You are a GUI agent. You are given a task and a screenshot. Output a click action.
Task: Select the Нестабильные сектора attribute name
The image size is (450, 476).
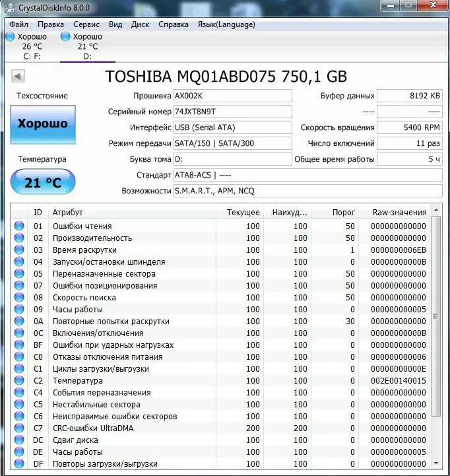(x=96, y=404)
